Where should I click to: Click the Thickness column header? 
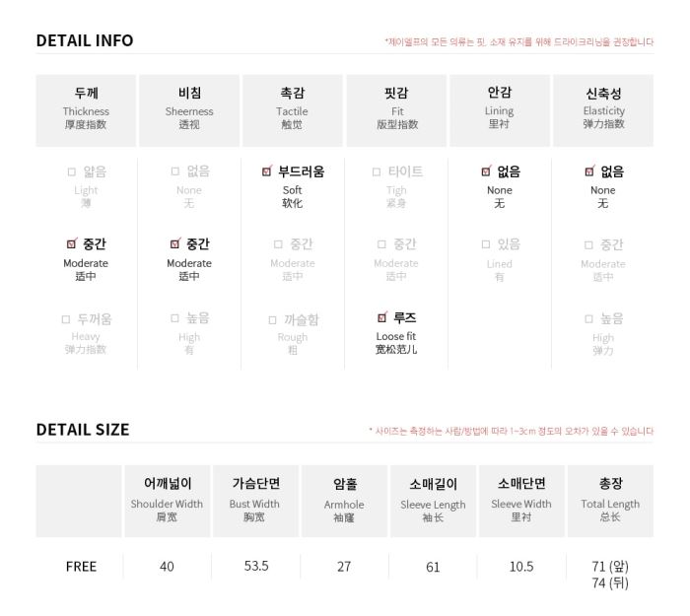click(x=86, y=110)
